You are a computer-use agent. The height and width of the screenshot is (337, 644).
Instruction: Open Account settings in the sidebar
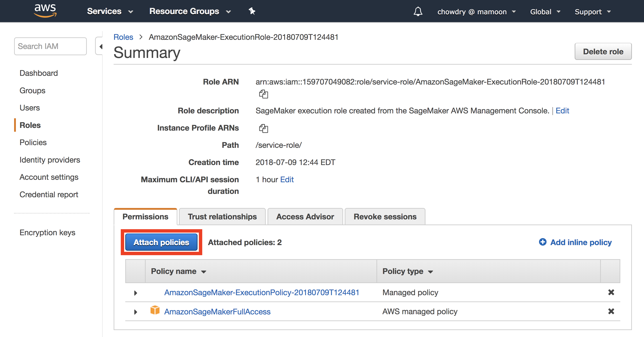click(x=49, y=177)
